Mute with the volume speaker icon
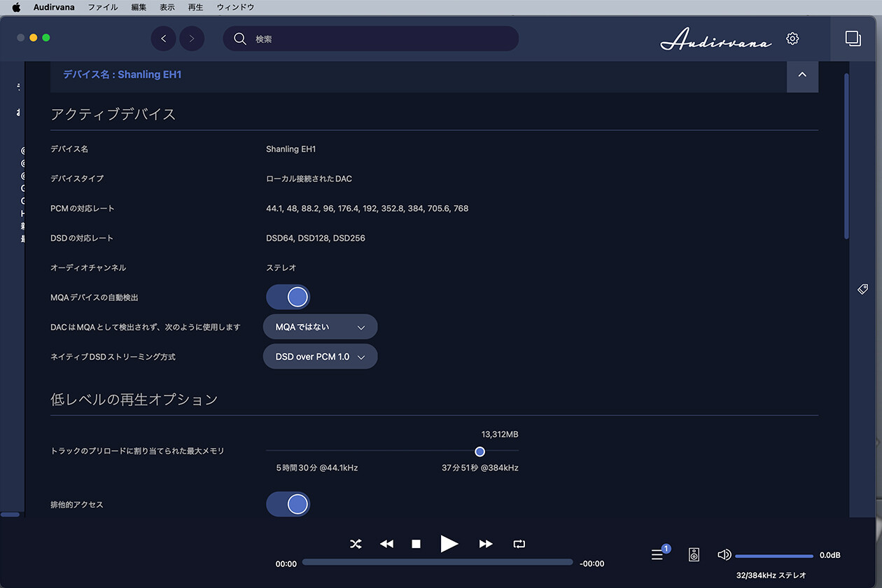882x588 pixels. click(x=724, y=555)
